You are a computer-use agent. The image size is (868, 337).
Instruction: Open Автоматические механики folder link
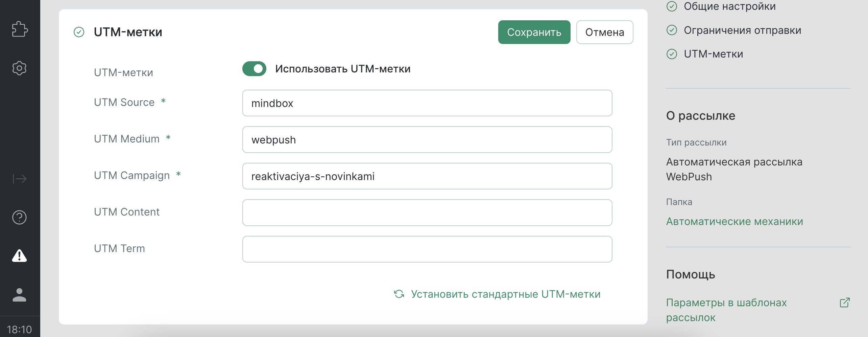coord(734,221)
